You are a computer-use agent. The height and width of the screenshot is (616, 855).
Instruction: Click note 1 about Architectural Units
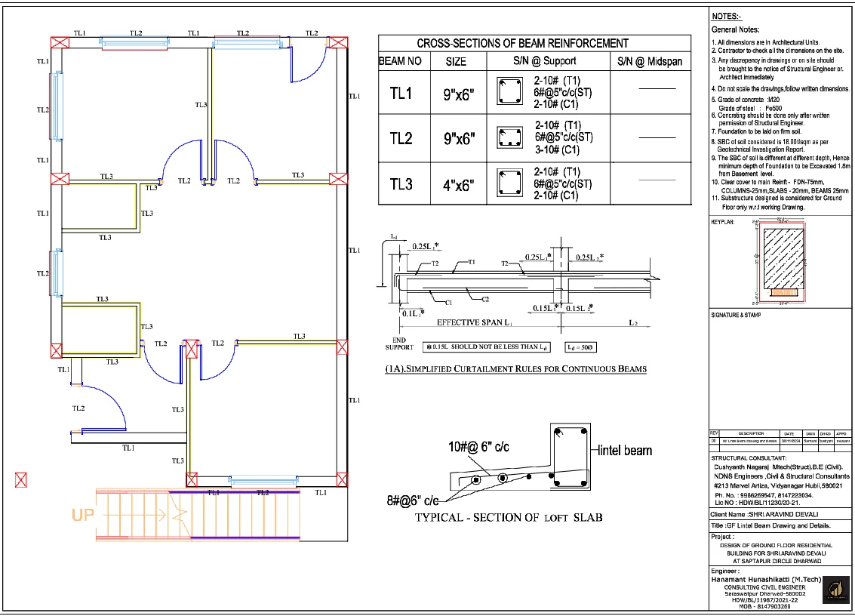(x=765, y=42)
